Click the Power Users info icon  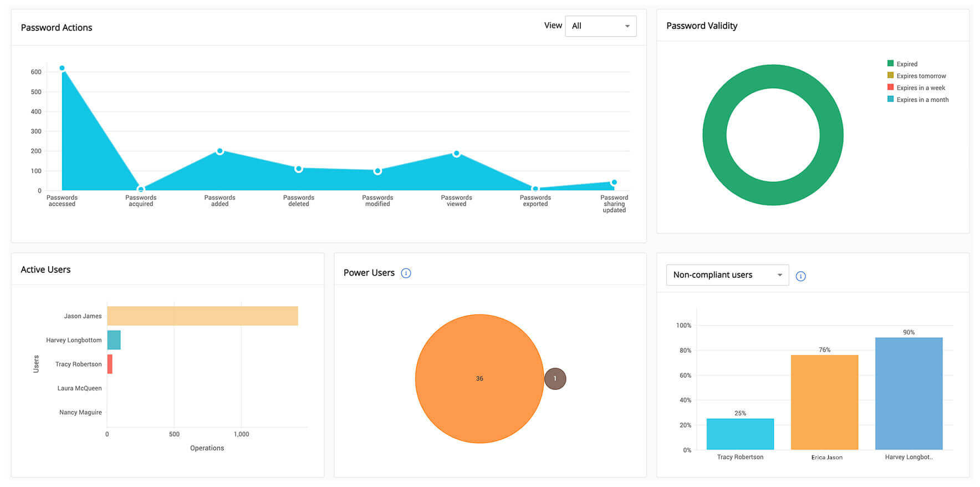tap(406, 273)
